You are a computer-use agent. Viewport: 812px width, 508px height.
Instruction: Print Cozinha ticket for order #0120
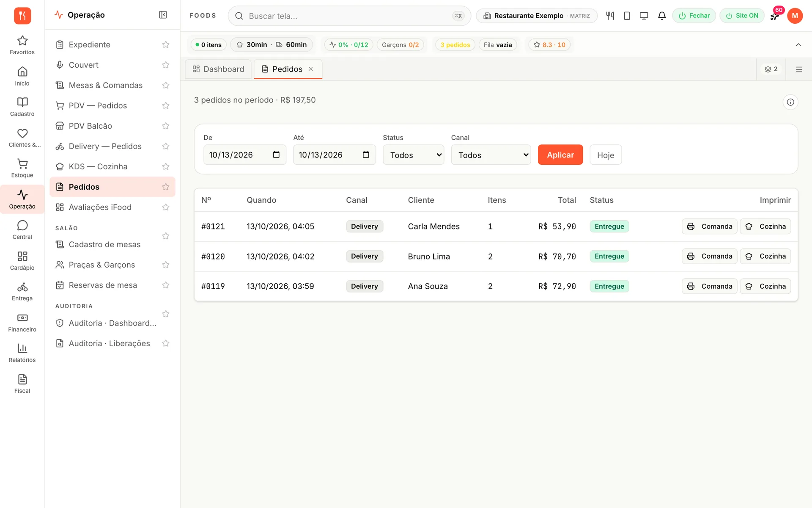pyautogui.click(x=765, y=256)
